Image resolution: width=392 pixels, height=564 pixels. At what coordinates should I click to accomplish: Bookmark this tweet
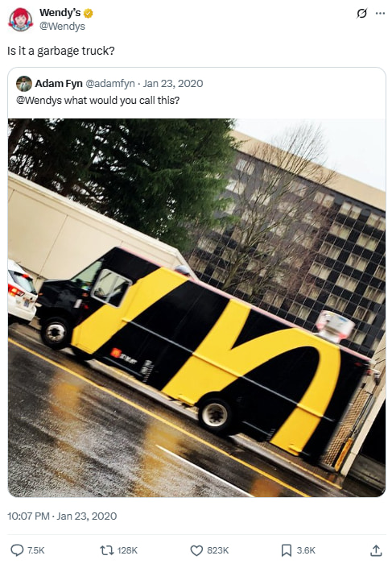[287, 550]
